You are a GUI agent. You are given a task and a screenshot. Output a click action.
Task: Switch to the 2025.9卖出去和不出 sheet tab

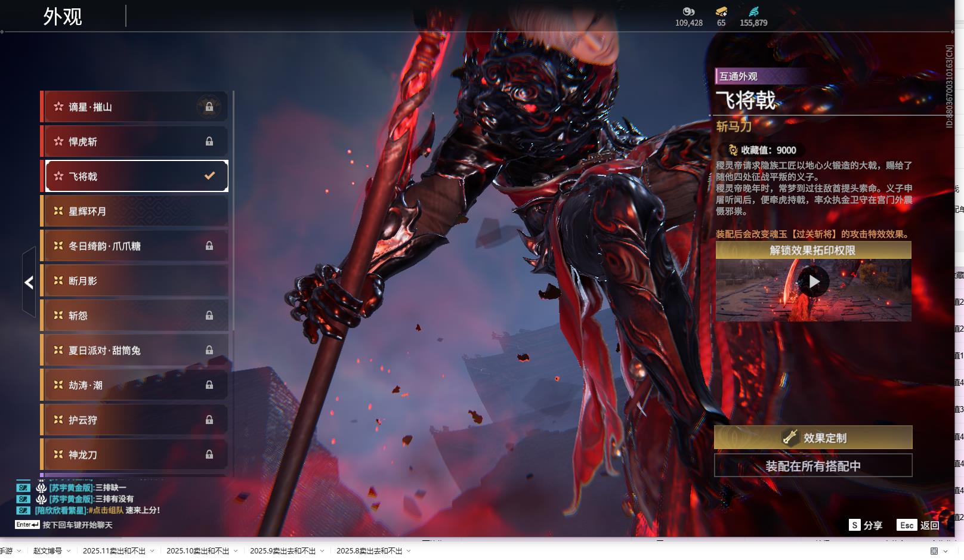[x=283, y=551]
